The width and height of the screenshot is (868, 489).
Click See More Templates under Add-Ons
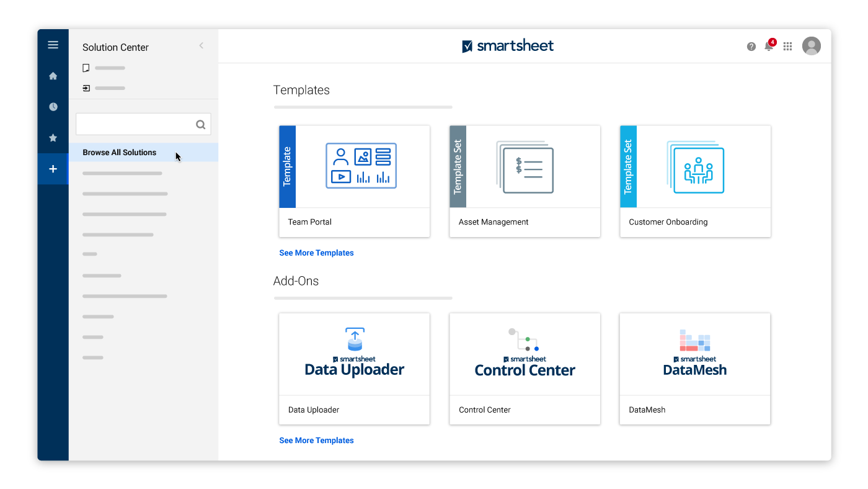point(316,441)
